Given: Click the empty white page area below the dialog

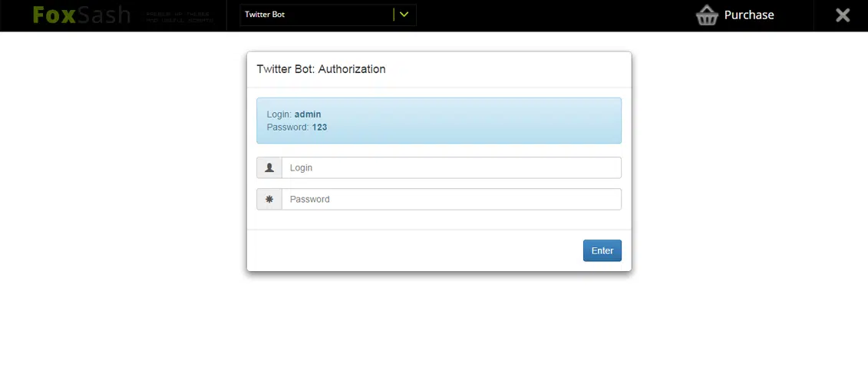Looking at the screenshot, I should [434, 330].
